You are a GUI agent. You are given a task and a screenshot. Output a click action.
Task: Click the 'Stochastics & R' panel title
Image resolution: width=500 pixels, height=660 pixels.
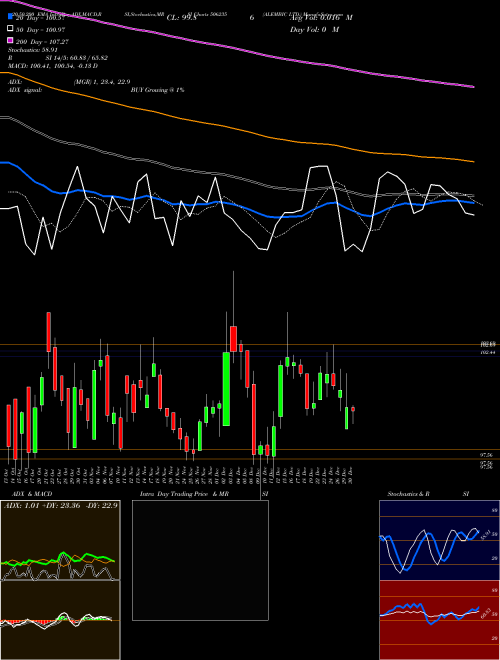click(x=408, y=494)
